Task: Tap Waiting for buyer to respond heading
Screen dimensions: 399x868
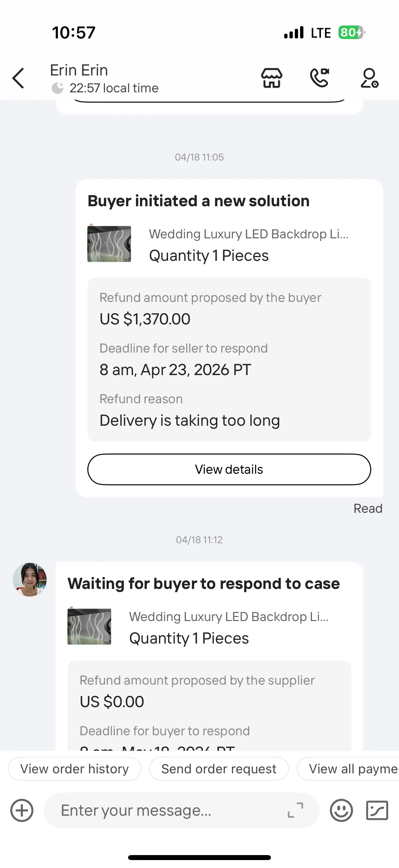Action: pyautogui.click(x=204, y=584)
